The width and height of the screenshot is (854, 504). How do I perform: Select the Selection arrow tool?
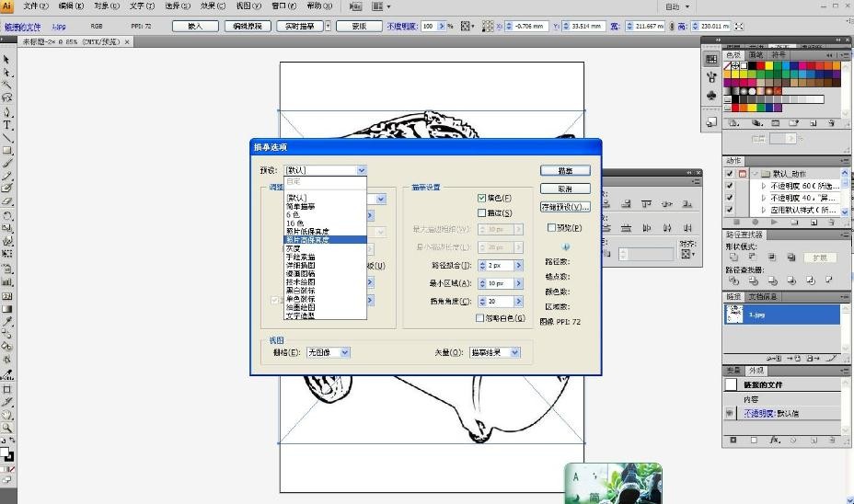tap(7, 59)
